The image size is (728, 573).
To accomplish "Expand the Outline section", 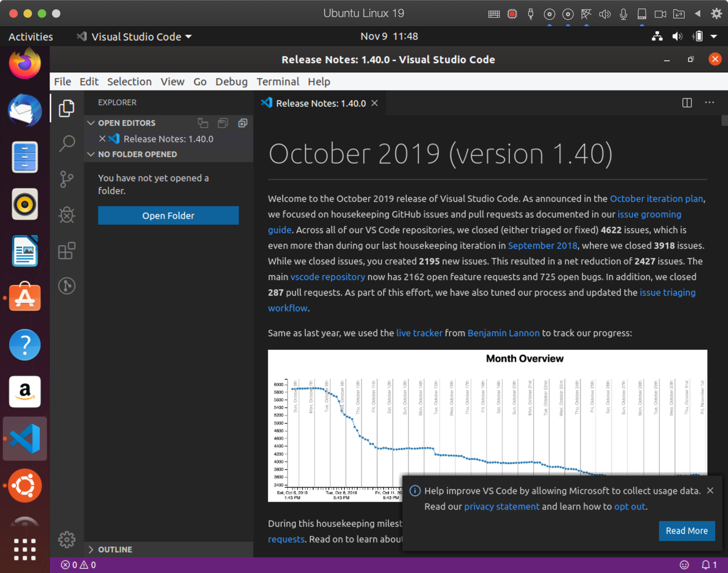I will point(91,549).
